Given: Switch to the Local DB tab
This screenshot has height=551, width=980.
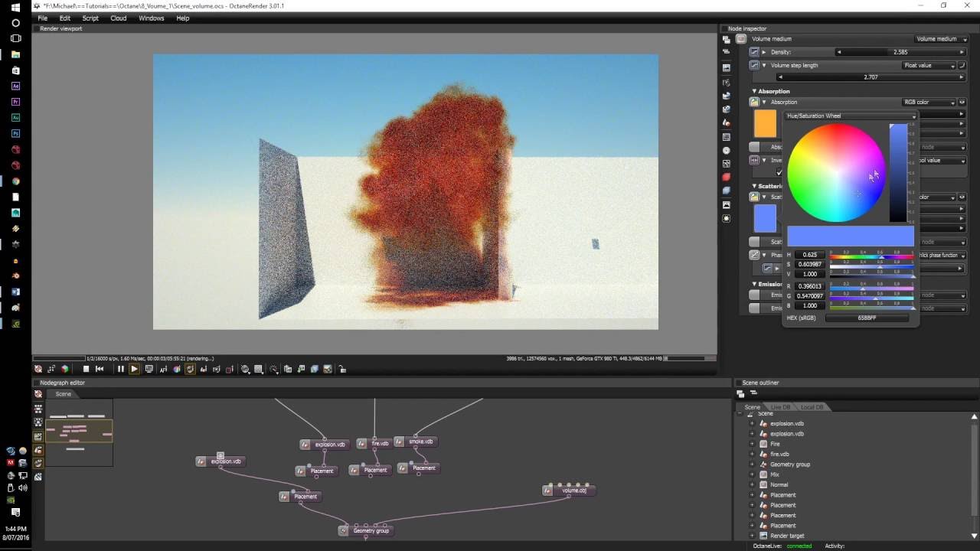Looking at the screenshot, I should [x=811, y=407].
